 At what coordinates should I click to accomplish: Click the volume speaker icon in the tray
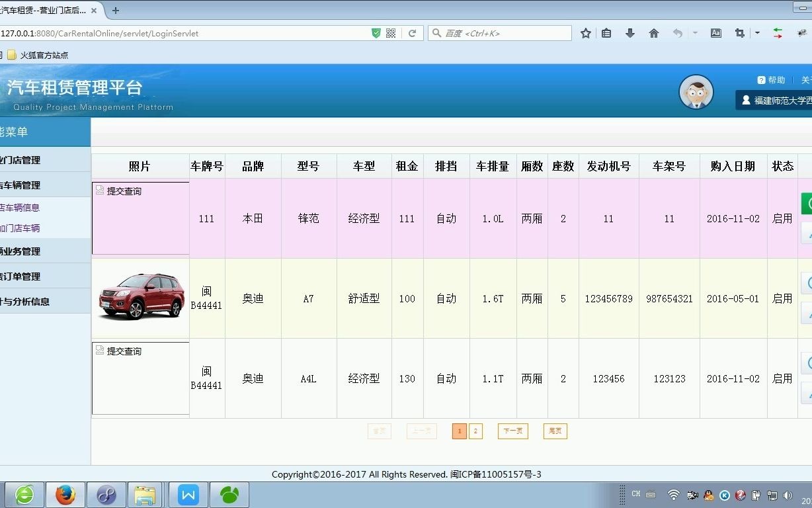(788, 494)
